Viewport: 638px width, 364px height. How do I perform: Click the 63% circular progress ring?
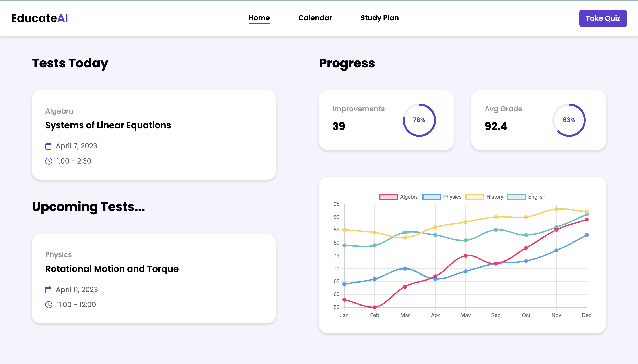(569, 120)
